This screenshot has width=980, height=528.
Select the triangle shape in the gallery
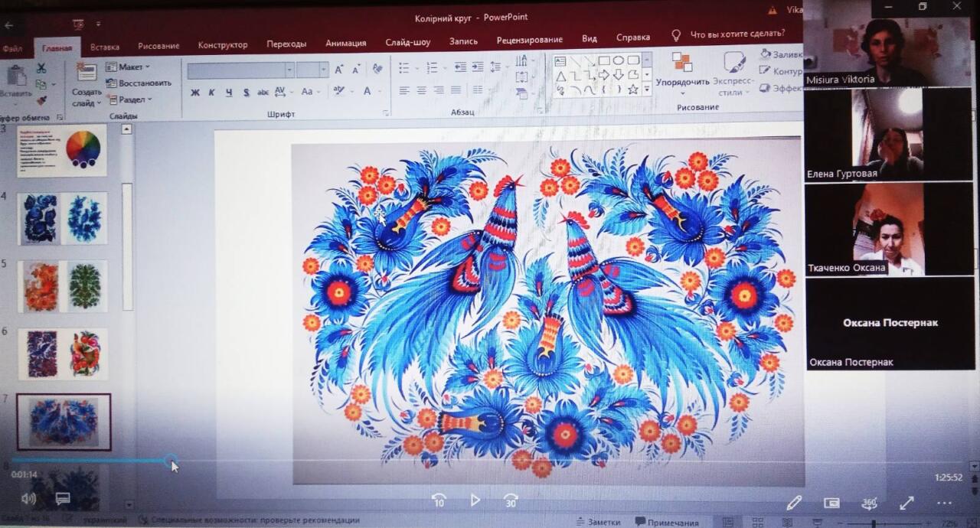coord(560,75)
